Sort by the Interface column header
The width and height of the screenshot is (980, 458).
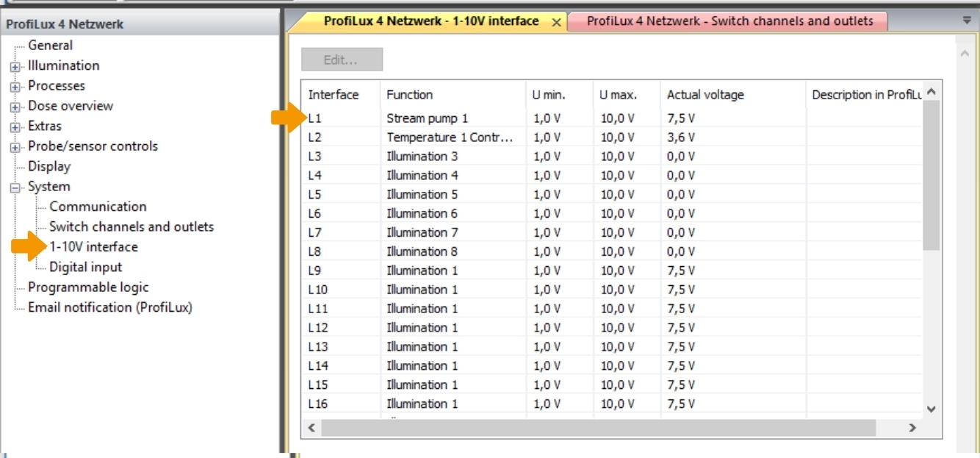coord(341,95)
